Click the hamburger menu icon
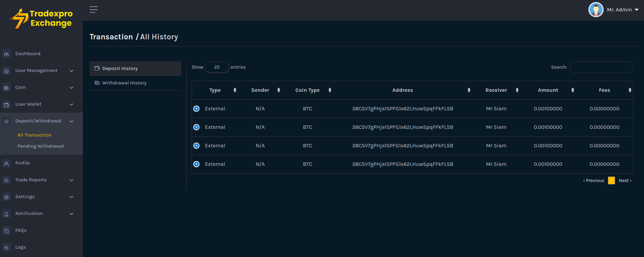 point(94,10)
